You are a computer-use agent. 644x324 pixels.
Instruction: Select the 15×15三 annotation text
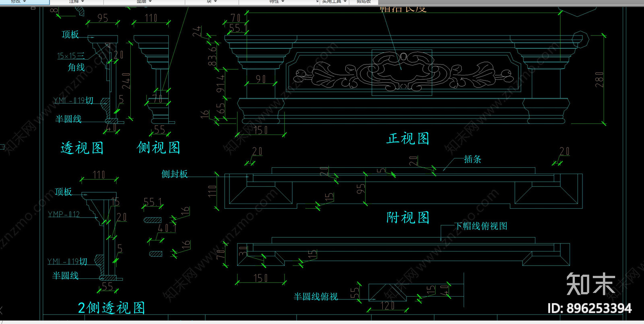[71, 56]
